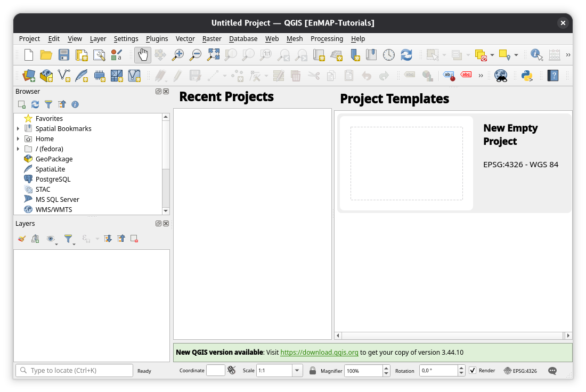Increase the Magnifier value with up arrow
Viewport: 586px width, 392px height.
coord(386,367)
